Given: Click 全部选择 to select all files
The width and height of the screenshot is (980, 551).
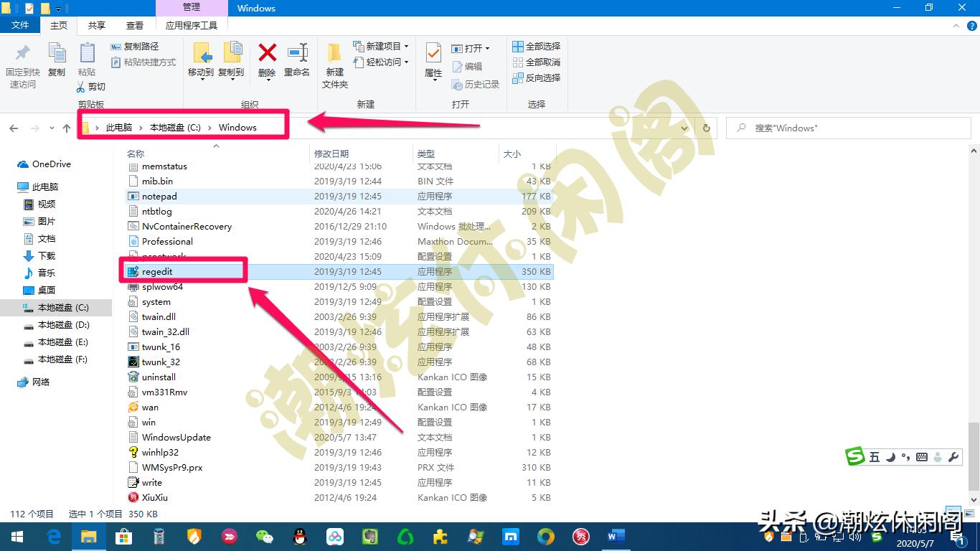Looking at the screenshot, I should pyautogui.click(x=537, y=46).
